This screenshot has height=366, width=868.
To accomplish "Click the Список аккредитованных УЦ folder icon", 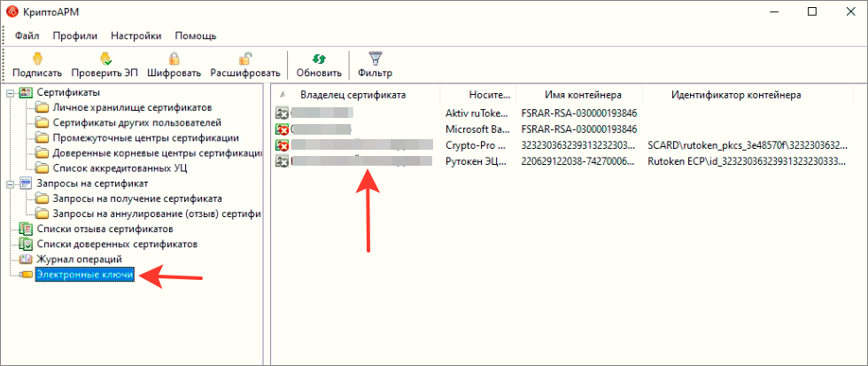I will click(x=43, y=167).
